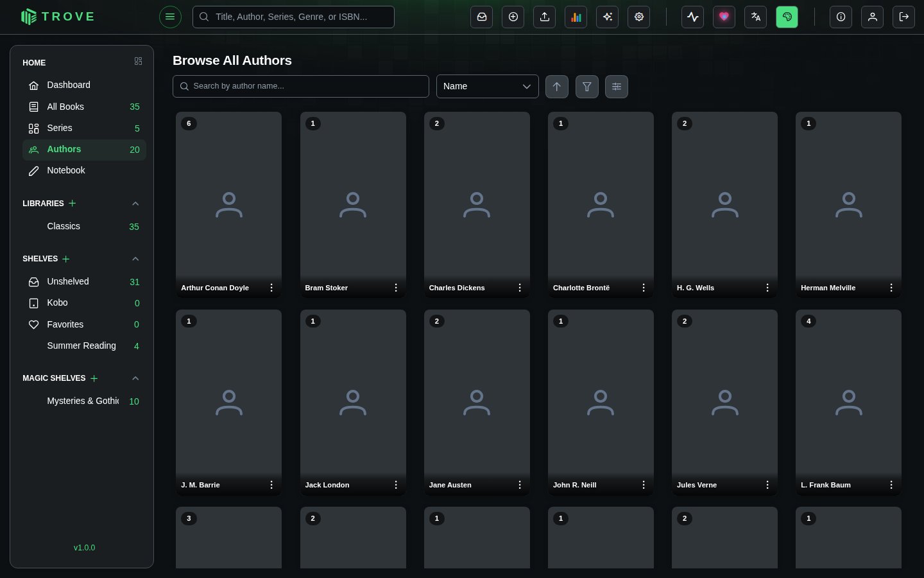Click the TROVE logo
The width and height of the screenshot is (924, 578).
click(58, 17)
